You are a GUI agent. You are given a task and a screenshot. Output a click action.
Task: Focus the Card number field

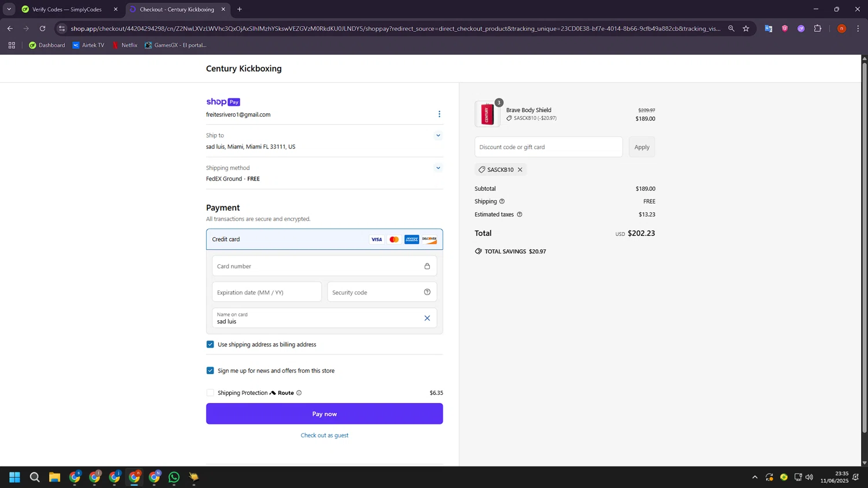pos(324,266)
